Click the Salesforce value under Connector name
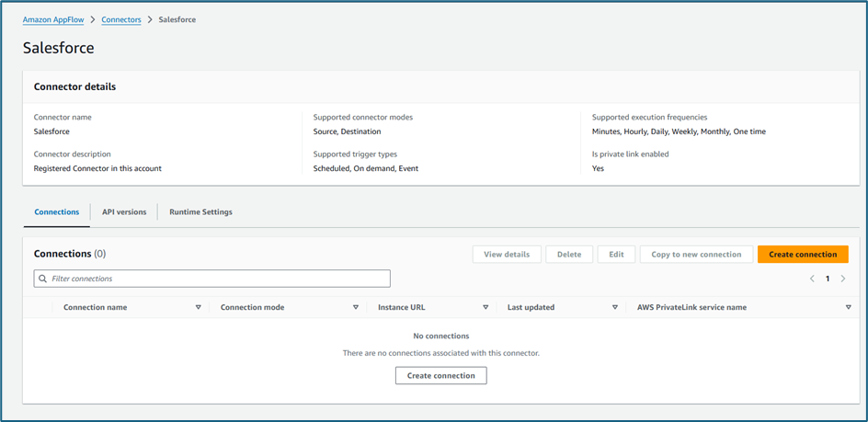Screen dimensions: 868x422 click(51, 131)
